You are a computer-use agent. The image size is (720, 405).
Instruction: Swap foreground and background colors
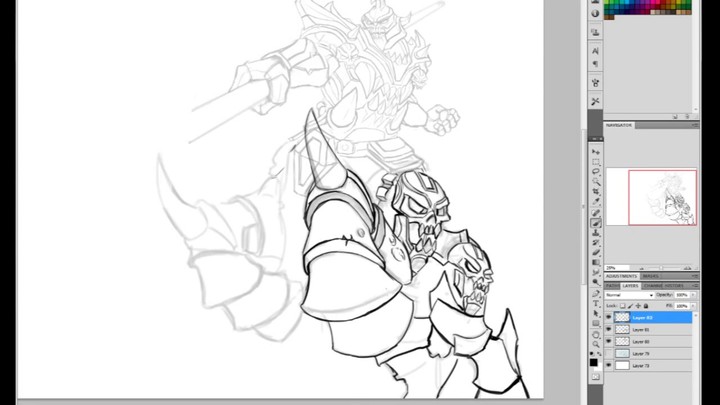pos(599,354)
